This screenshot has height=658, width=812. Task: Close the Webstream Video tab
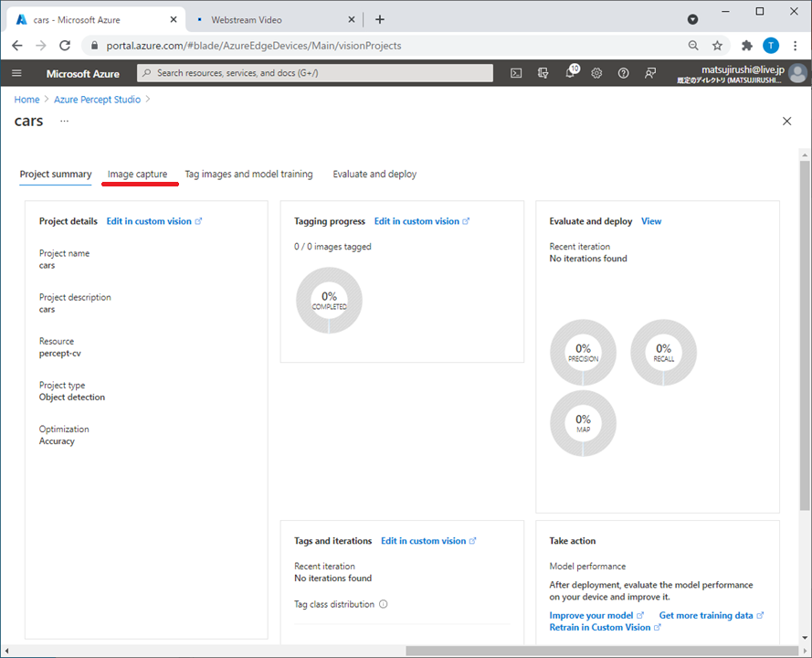click(x=351, y=19)
